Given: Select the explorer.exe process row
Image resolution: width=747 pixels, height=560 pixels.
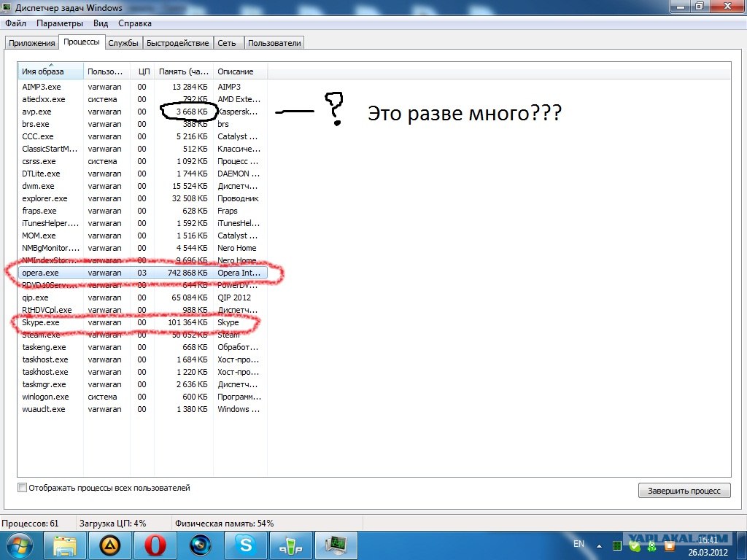Looking at the screenshot, I should 142,198.
